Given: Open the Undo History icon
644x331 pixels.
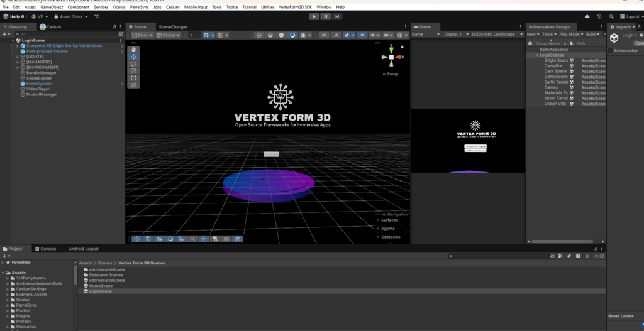Looking at the screenshot, I should [599, 16].
